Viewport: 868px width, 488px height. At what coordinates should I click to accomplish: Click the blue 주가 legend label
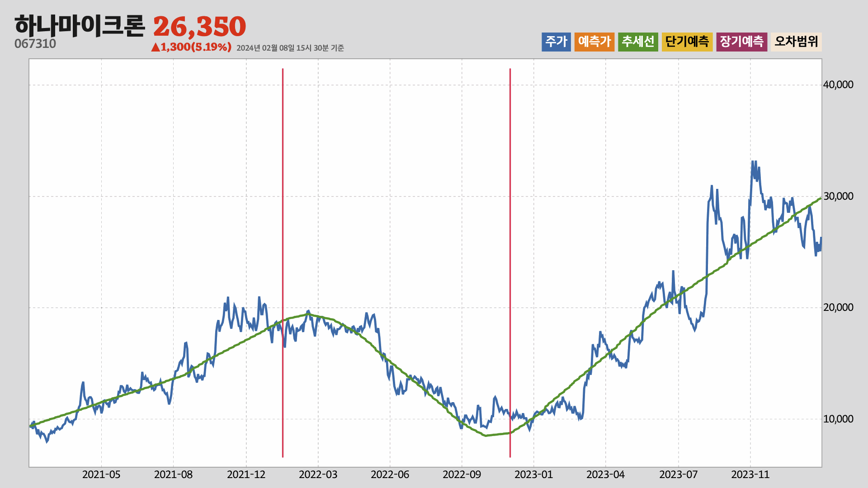(556, 42)
